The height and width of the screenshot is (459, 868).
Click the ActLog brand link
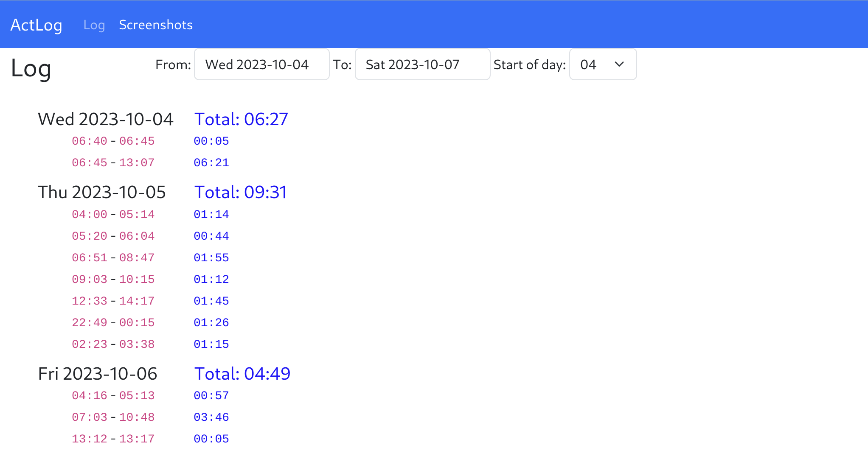click(37, 25)
